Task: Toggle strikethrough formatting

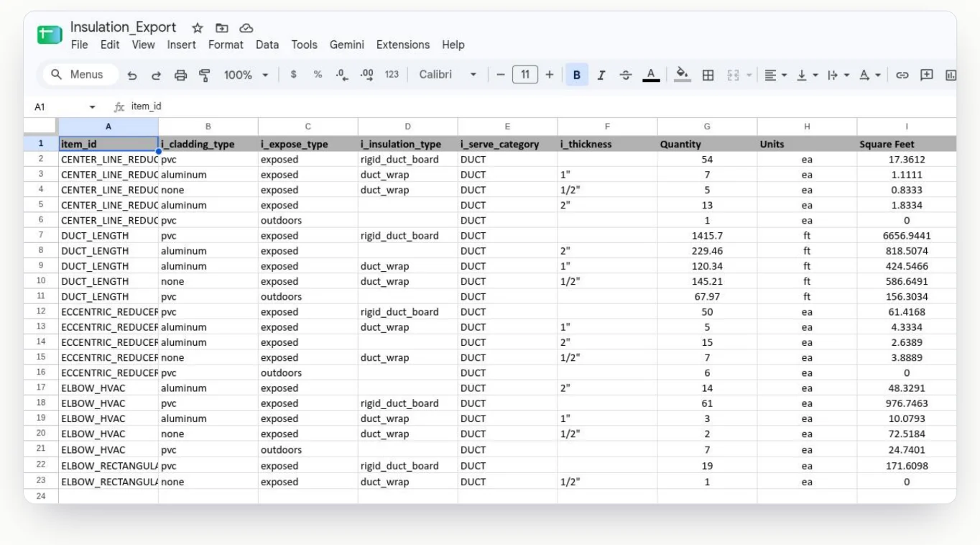Action: point(626,75)
